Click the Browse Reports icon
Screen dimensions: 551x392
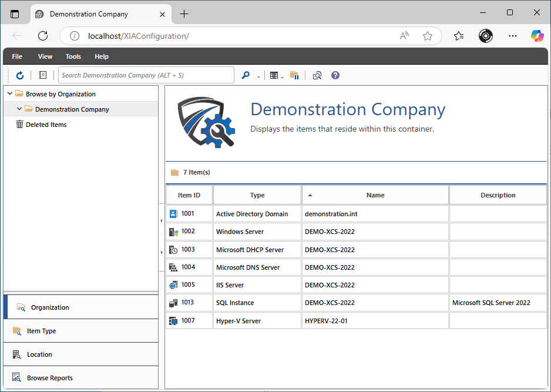[x=16, y=377]
